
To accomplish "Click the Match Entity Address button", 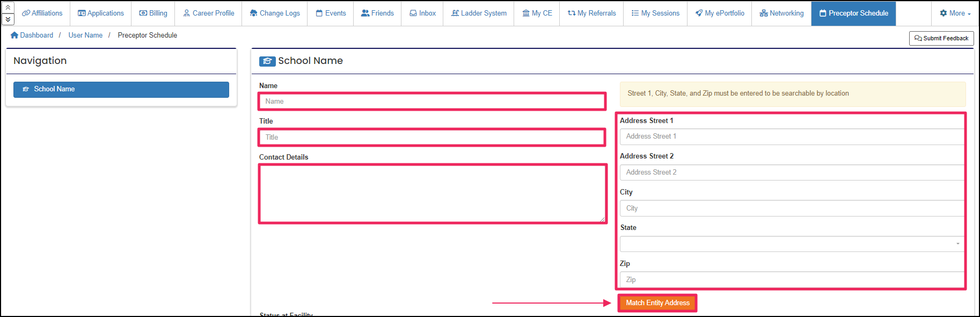I will [x=657, y=303].
